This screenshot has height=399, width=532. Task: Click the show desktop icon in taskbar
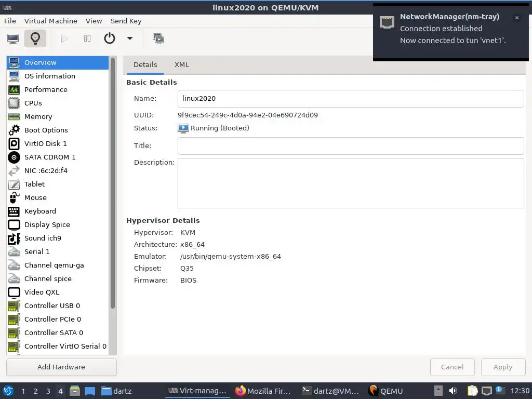tap(90, 391)
